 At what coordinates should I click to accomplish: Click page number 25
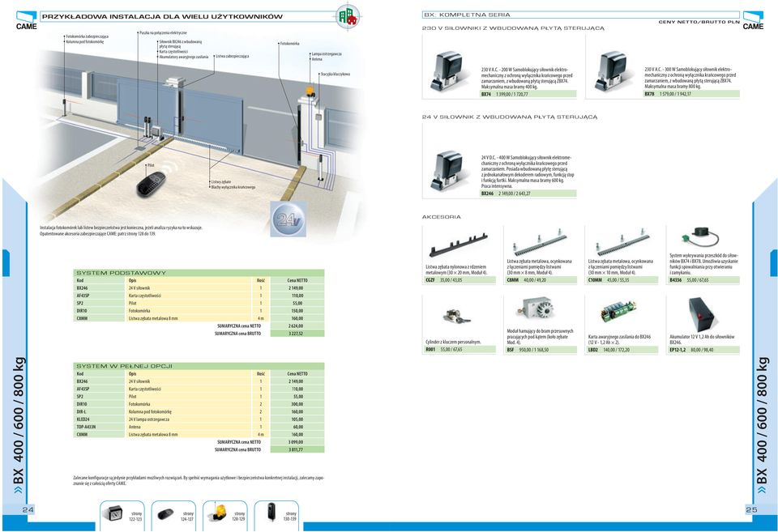pyautogui.click(x=752, y=509)
